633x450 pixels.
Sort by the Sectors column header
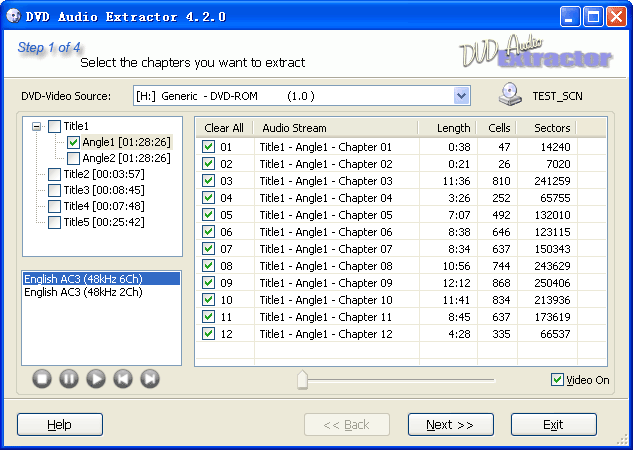tap(547, 128)
